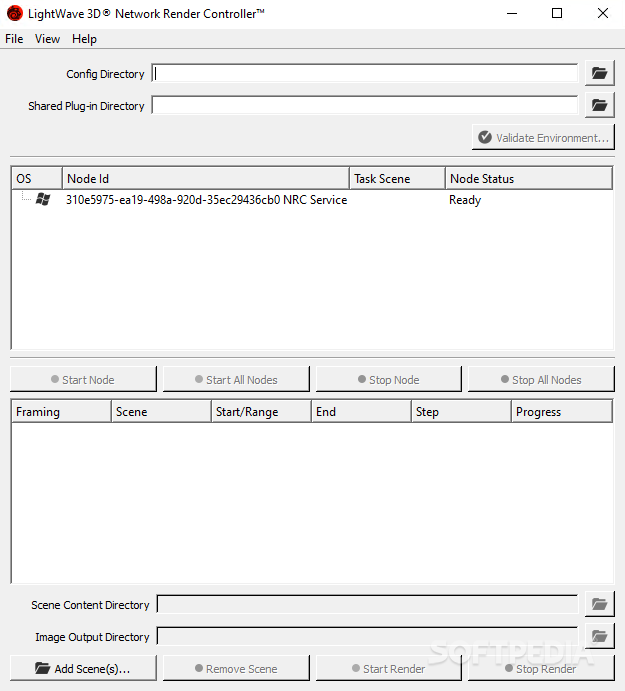Click the Stop Node button
The image size is (625, 691).
coord(389,379)
